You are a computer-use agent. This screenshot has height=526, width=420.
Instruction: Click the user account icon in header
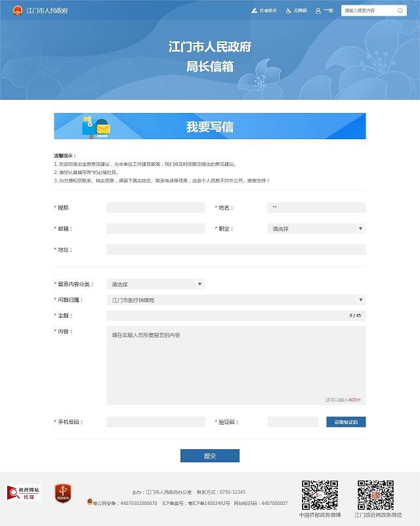(318, 11)
